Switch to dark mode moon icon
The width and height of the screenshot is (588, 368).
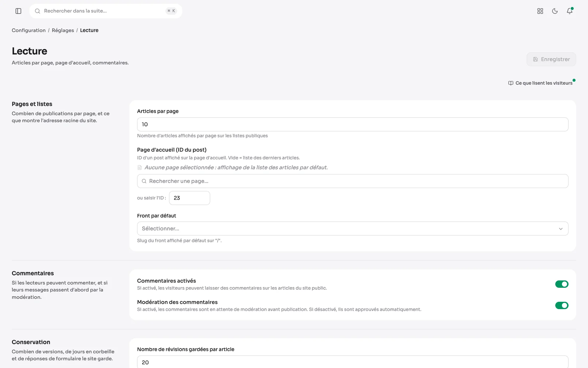point(555,11)
